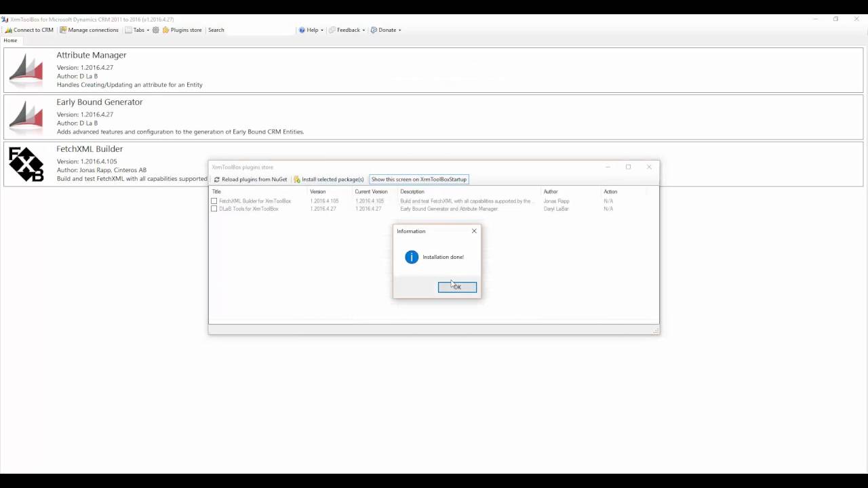
Task: Click the Connect to CRM icon
Action: click(9, 30)
